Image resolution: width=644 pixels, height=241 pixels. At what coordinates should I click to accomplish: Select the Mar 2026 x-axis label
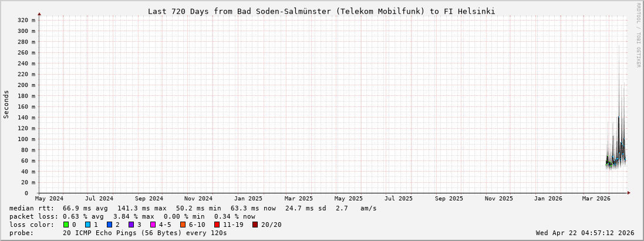(596, 199)
